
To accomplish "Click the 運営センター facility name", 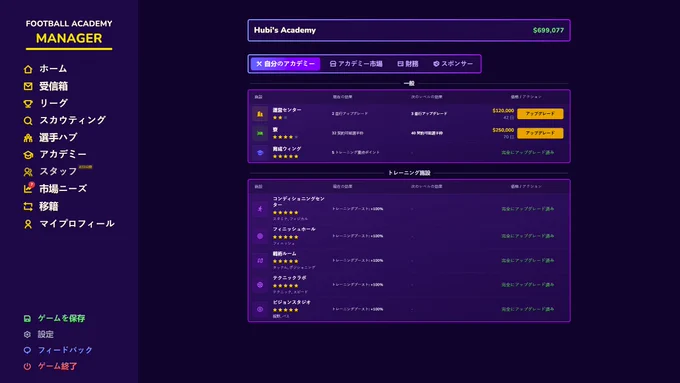I will click(287, 110).
